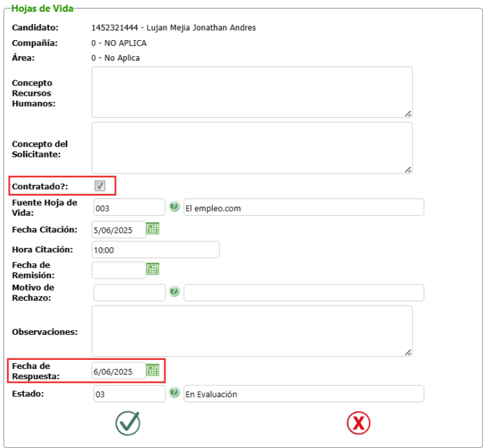Click the Observaciones text area
The width and height of the screenshot is (484, 448).
[x=252, y=331]
